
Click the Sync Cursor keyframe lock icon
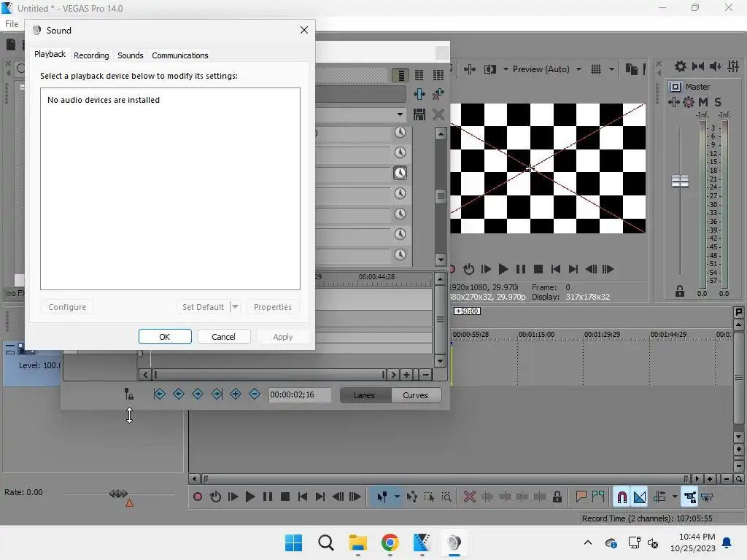click(129, 394)
